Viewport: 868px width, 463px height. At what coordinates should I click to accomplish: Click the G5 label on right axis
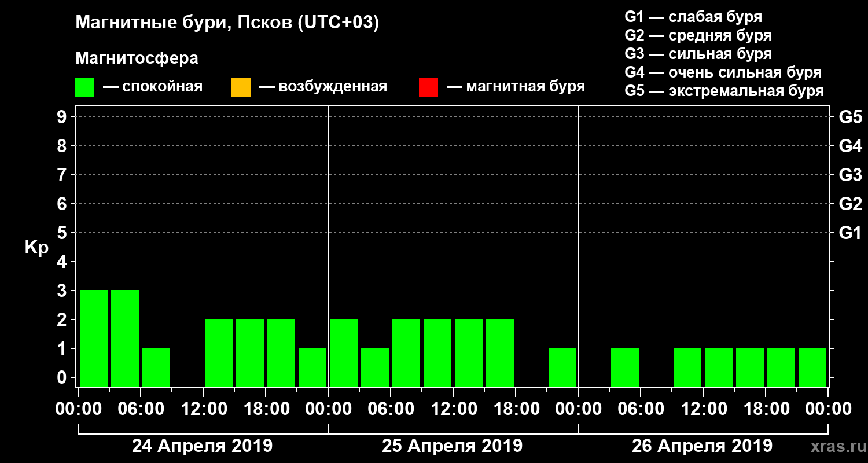click(850, 117)
